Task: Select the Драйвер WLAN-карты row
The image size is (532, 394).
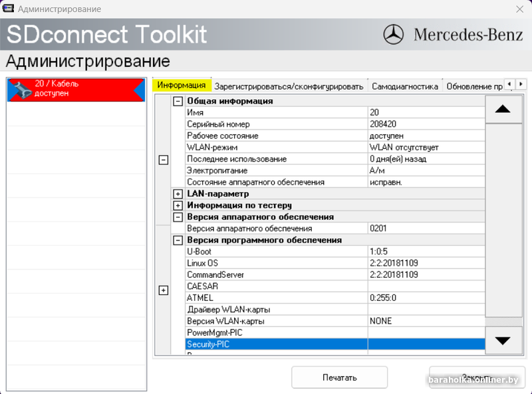Action: (335, 310)
